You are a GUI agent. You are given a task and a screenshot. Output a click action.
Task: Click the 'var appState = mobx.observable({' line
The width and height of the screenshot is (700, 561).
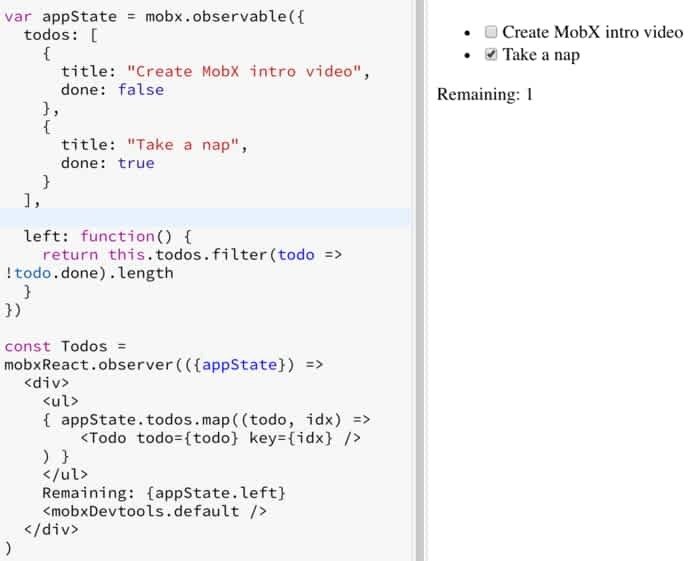[154, 17]
